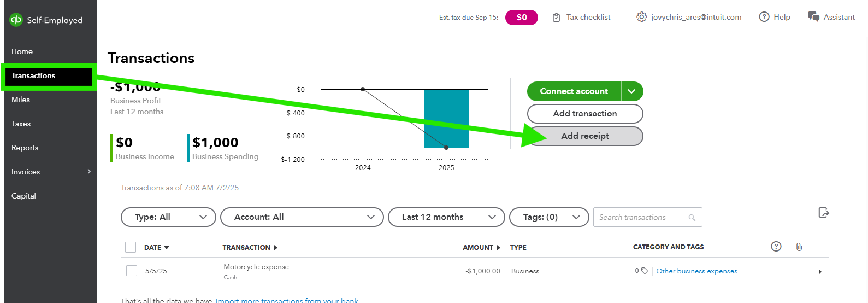Click the Connect account button

574,91
